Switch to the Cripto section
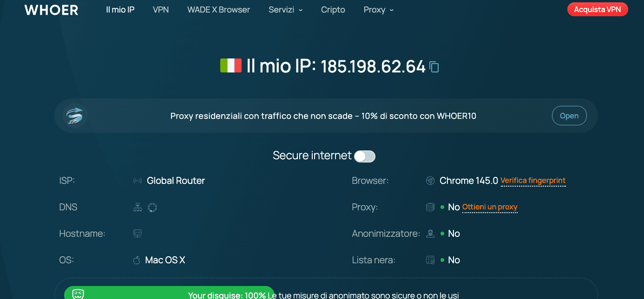 333,9
